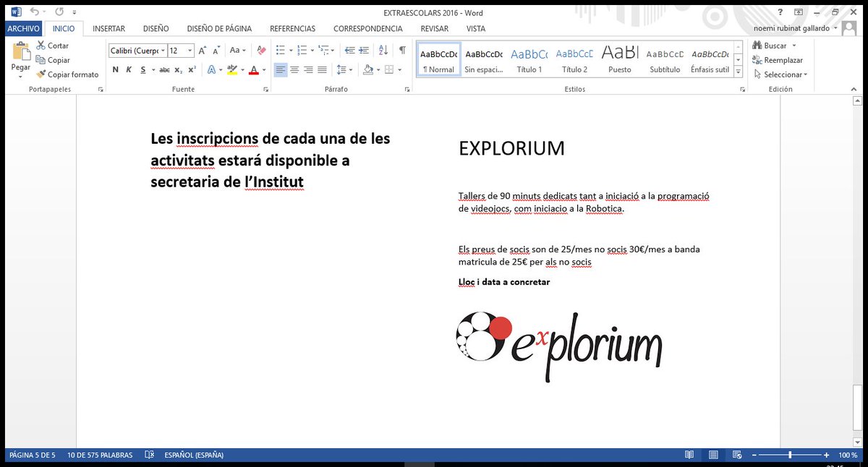Click the Pegar paste icon
The image size is (868, 467).
[20, 51]
